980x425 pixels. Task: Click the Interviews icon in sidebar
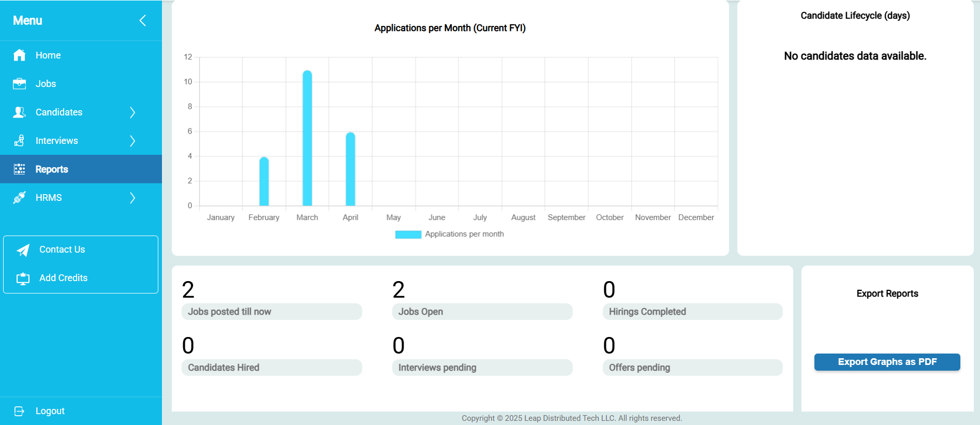[20, 141]
